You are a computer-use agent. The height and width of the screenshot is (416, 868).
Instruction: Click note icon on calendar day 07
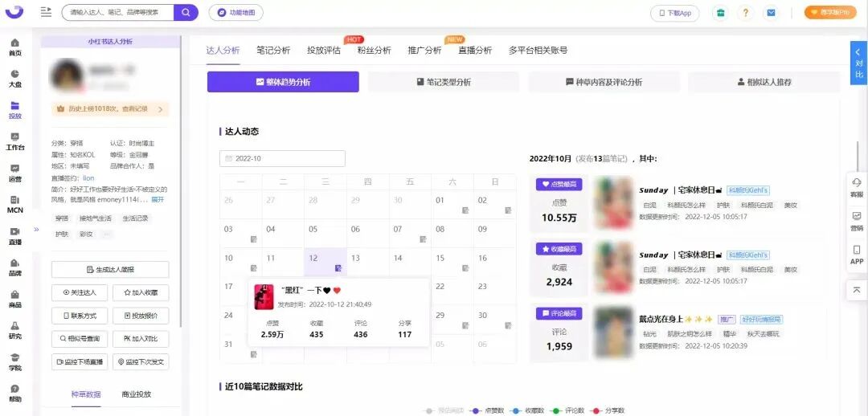423,239
